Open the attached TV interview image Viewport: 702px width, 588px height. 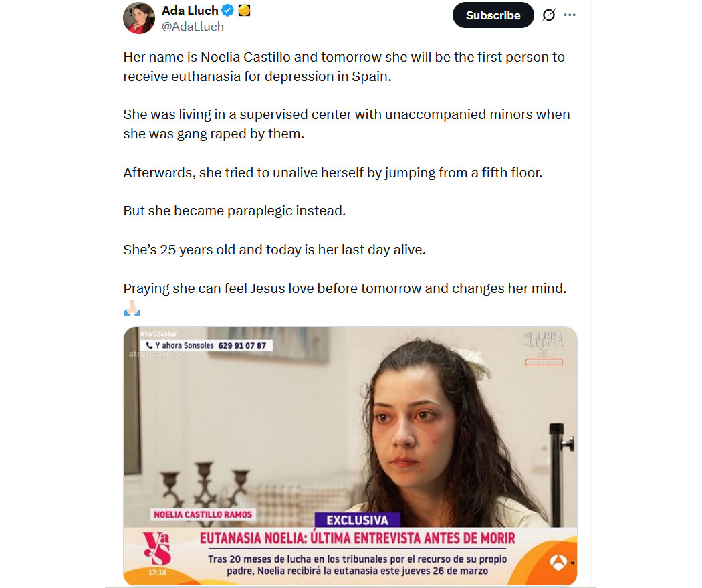[350, 456]
